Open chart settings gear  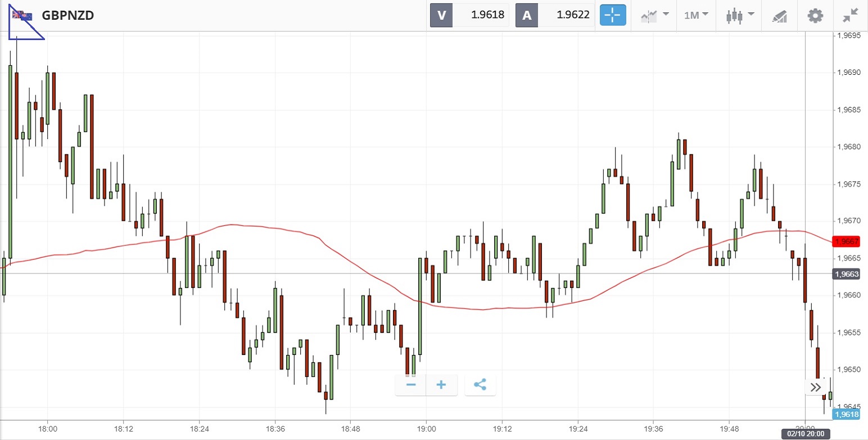(x=815, y=15)
